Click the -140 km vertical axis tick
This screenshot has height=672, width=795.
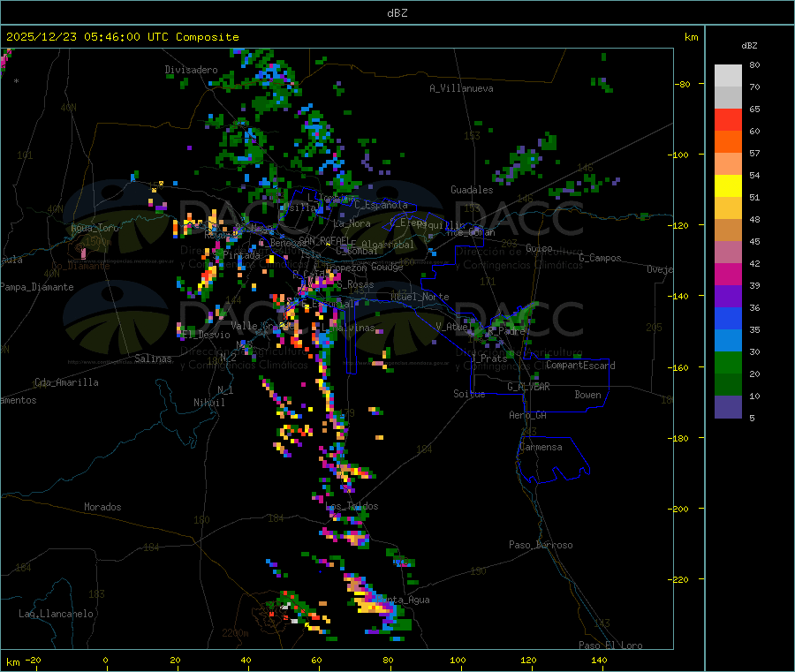click(680, 296)
